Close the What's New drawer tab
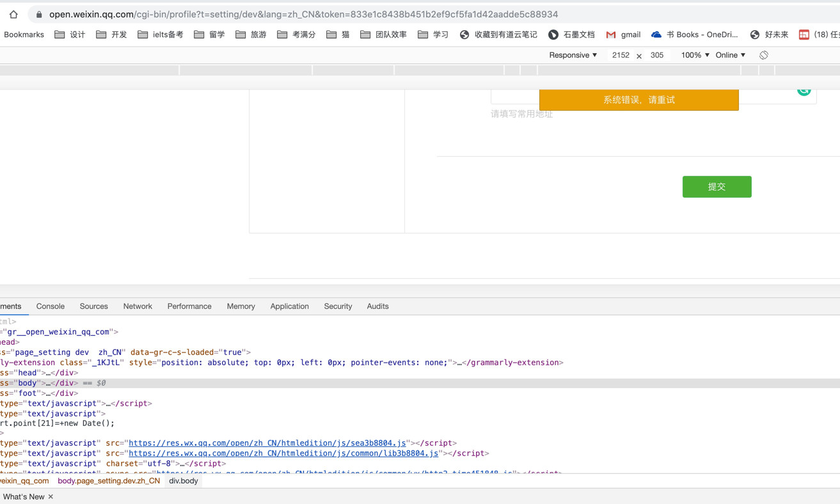840x504 pixels. (51, 497)
